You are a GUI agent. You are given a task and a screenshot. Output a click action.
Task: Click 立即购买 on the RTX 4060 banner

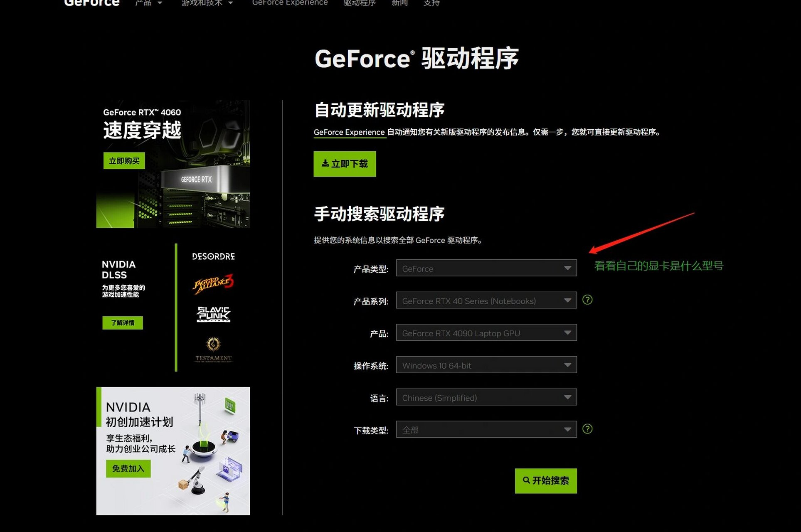point(124,161)
